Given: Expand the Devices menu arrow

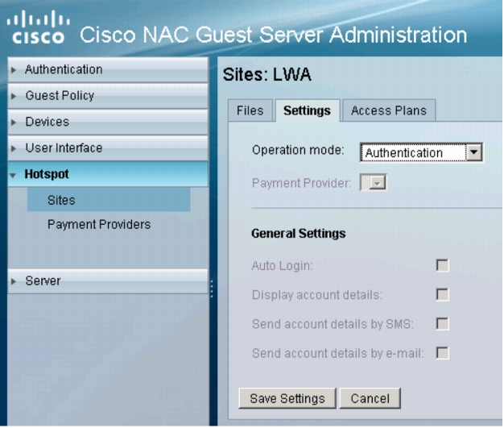Looking at the screenshot, I should tap(13, 123).
